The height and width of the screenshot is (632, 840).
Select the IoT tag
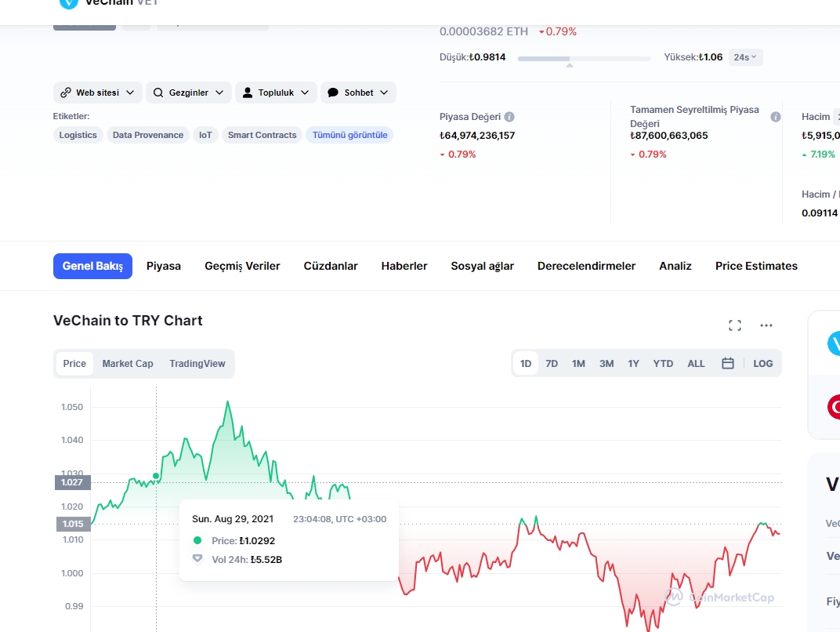206,135
